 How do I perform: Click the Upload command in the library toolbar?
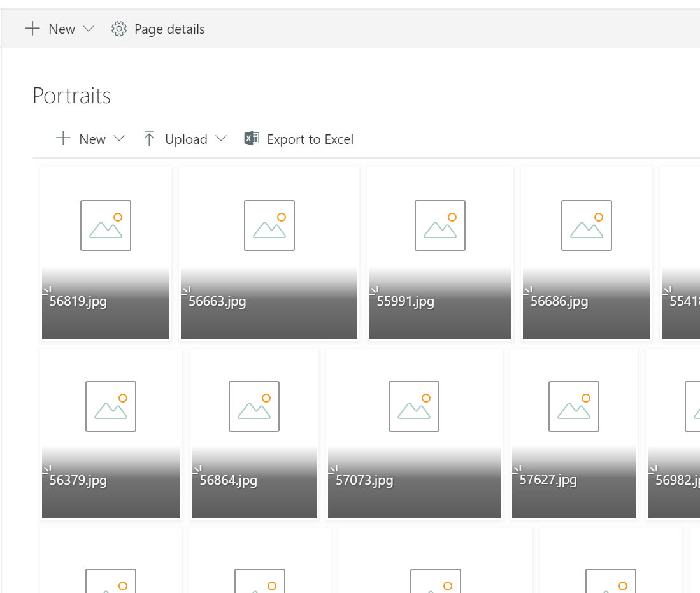(186, 138)
